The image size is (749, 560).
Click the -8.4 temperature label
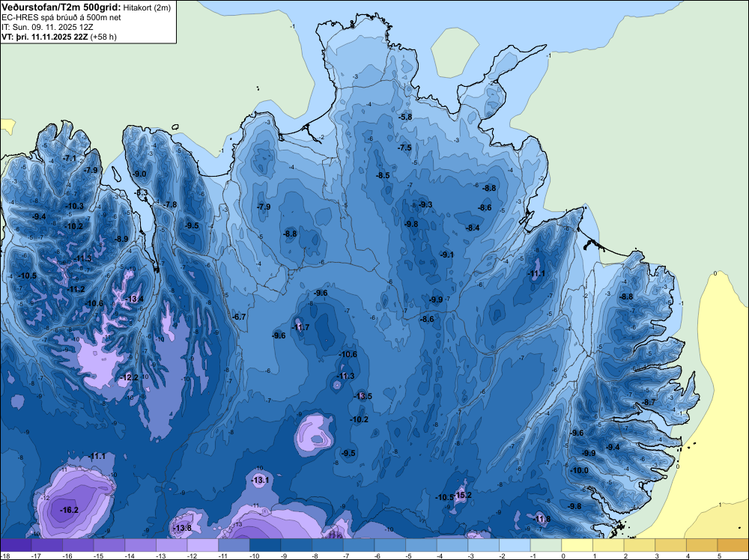pos(473,228)
